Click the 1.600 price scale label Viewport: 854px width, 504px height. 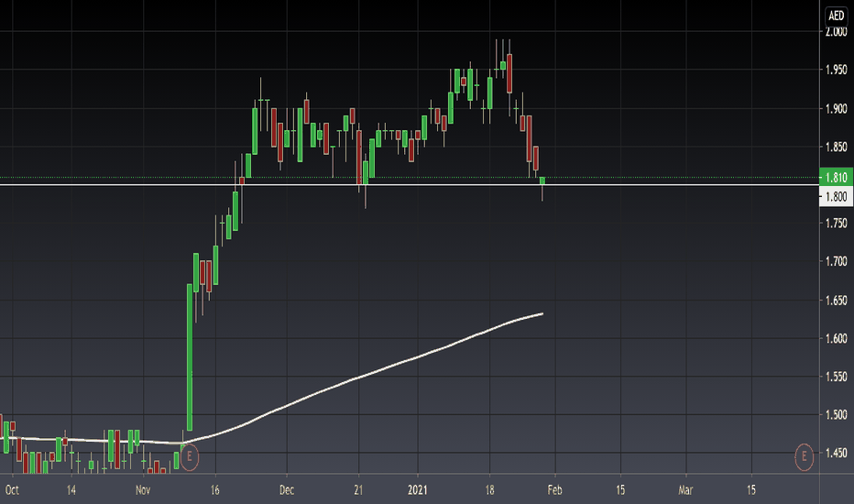tap(836, 338)
